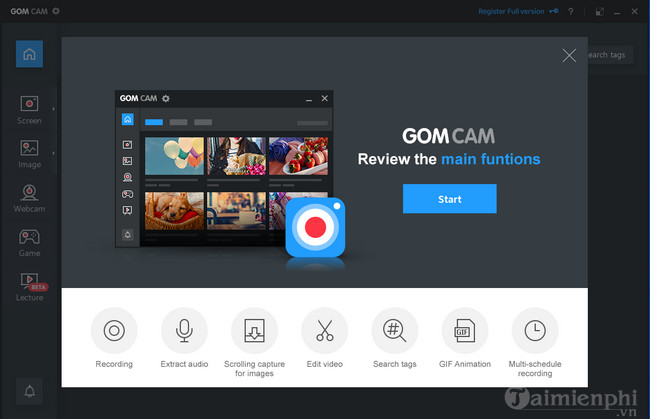Select the Image capture mode
Image resolution: width=650 pixels, height=419 pixels.
29,154
